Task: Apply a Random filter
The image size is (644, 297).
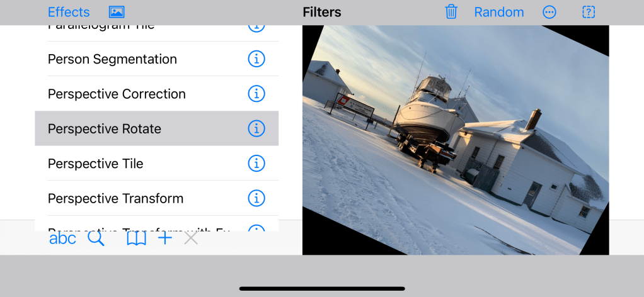Action: coord(498,12)
